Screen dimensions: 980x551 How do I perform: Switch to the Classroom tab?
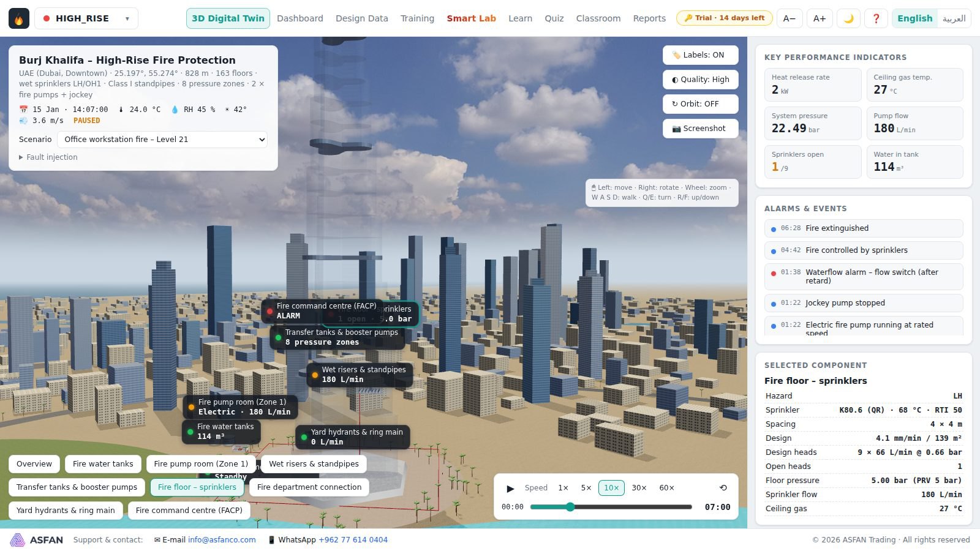[x=598, y=18]
